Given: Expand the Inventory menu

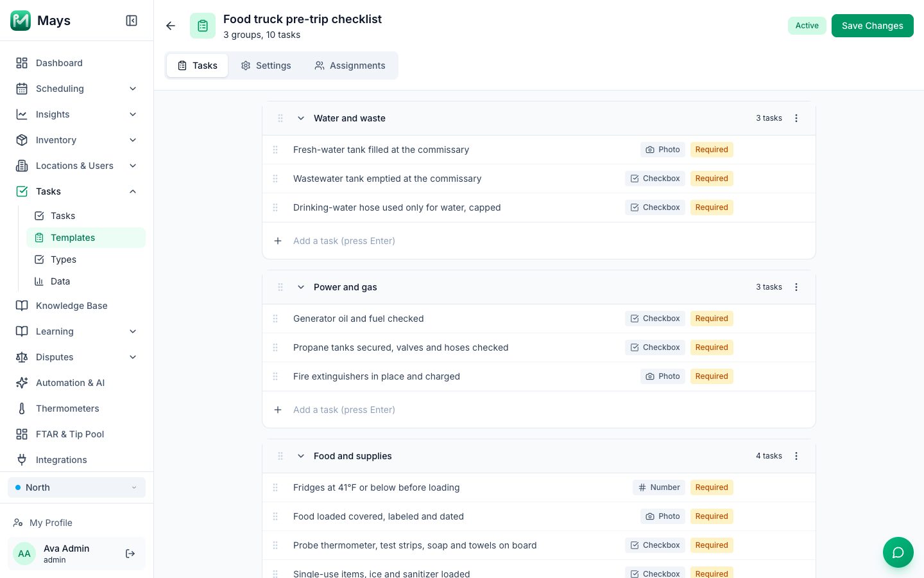Looking at the screenshot, I should 76,140.
